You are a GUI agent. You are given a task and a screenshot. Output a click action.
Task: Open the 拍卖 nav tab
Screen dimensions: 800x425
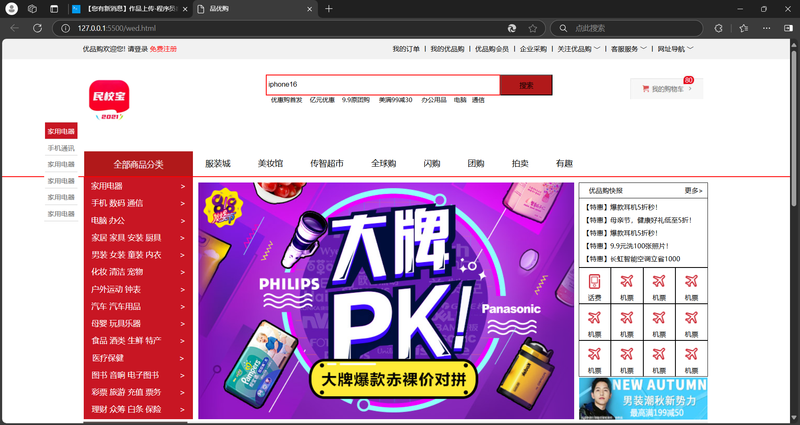pos(520,164)
